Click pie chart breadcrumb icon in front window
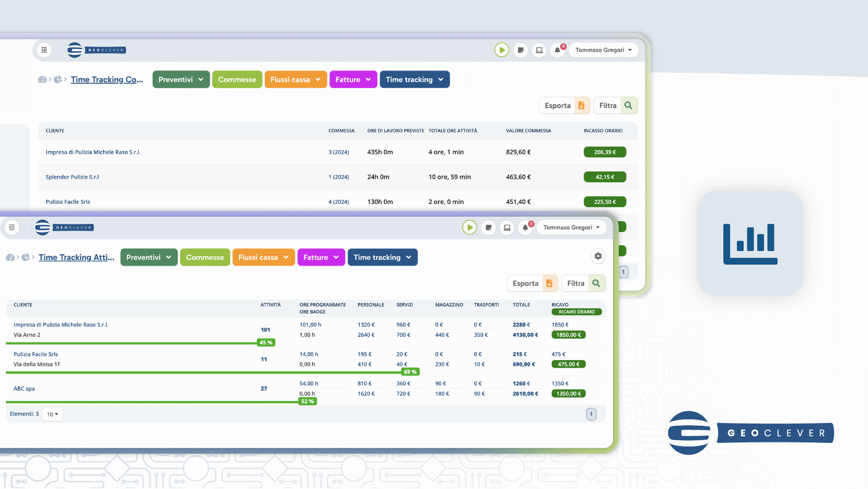The image size is (868, 489). pyautogui.click(x=26, y=257)
